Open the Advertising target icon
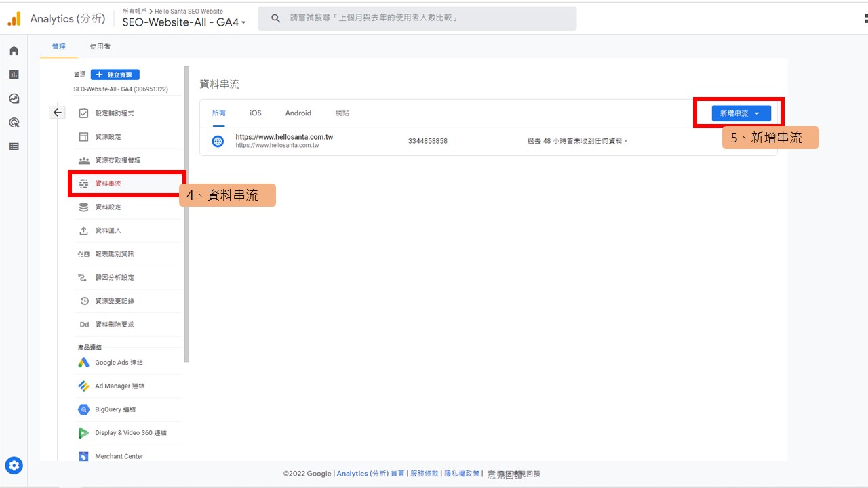The height and width of the screenshot is (488, 868). (x=14, y=123)
